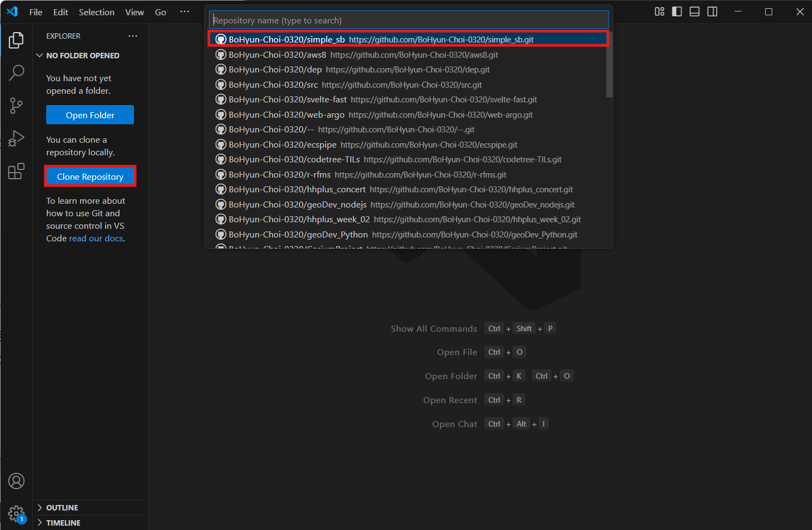
Task: Follow the read our docs link
Action: pos(96,239)
